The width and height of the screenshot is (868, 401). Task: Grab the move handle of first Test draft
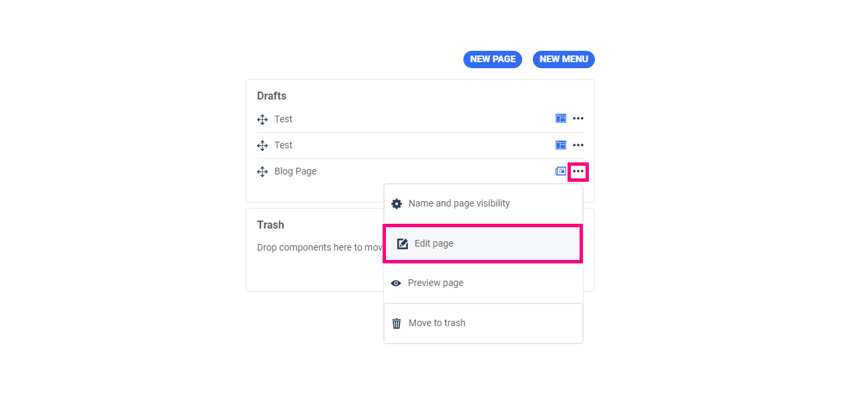click(262, 120)
